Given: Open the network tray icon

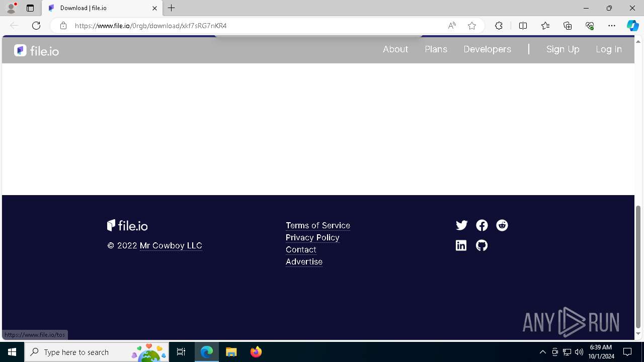Looking at the screenshot, I should pyautogui.click(x=567, y=352).
